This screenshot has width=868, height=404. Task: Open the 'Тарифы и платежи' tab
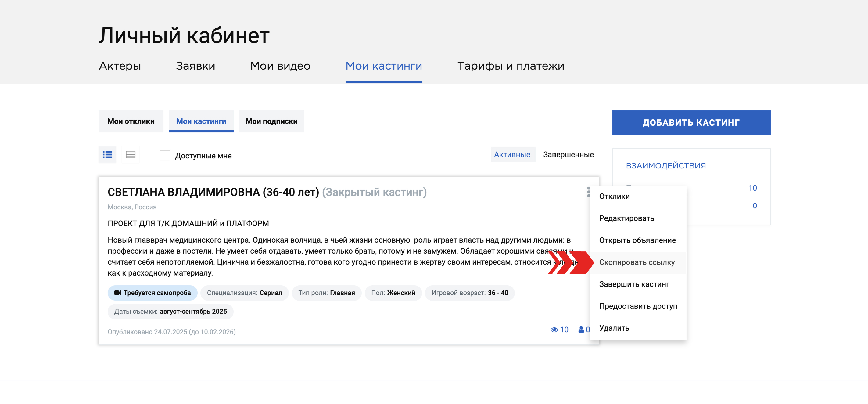pos(511,66)
